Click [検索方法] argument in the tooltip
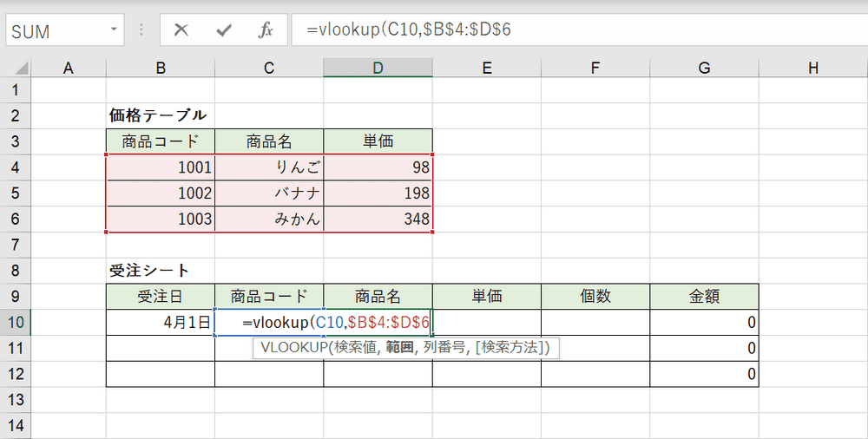The width and height of the screenshot is (868, 439). 510,348
